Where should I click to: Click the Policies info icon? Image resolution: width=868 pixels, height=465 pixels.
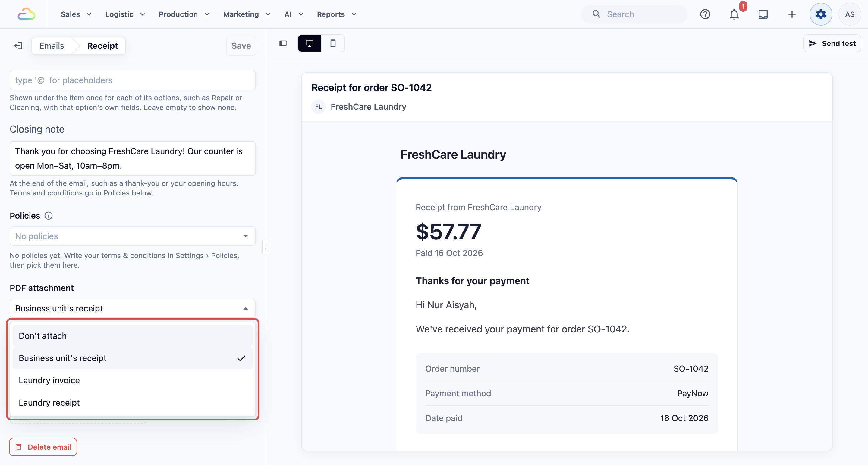click(x=49, y=216)
